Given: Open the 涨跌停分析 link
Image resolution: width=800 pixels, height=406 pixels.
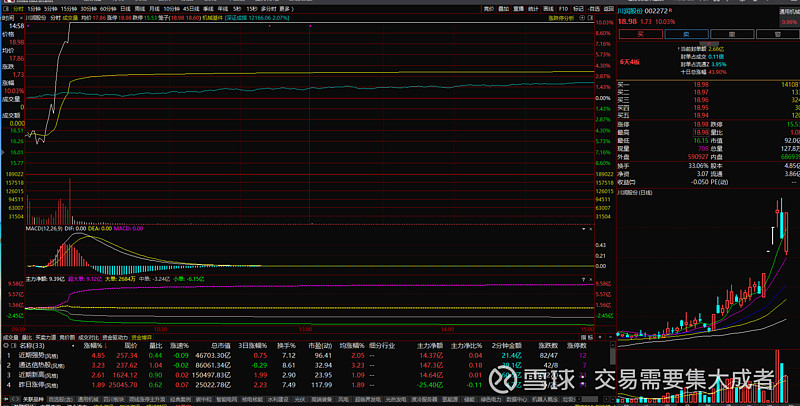Looking at the screenshot, I should 561,18.
